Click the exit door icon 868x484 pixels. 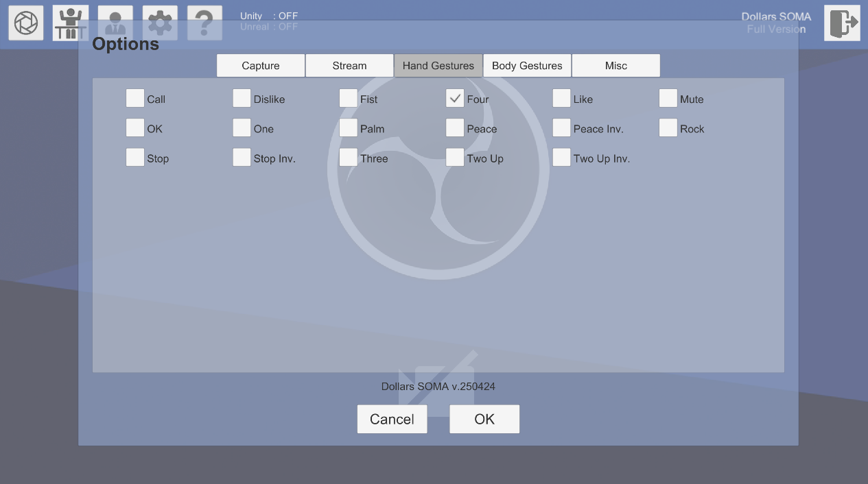[x=842, y=23]
